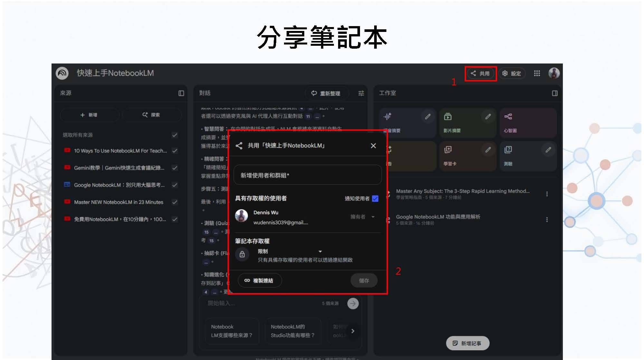
Task: Click the chevron to reveal more suggested prompts
Action: (353, 331)
